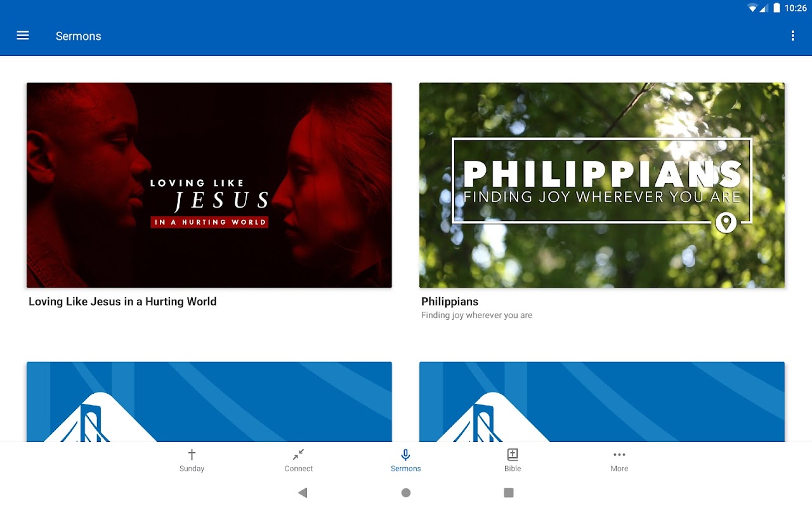Screen dimensions: 812x508
Task: Open the three-dot overflow menu
Action: (792, 36)
